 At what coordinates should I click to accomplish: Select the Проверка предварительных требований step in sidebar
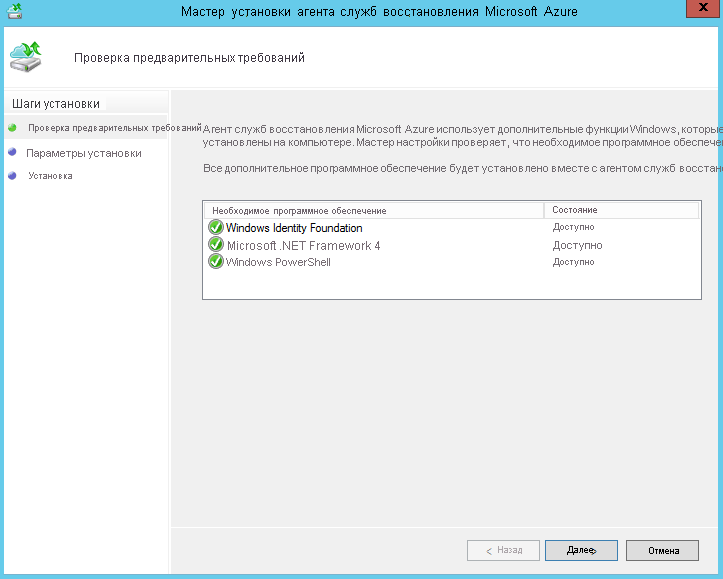[115, 128]
